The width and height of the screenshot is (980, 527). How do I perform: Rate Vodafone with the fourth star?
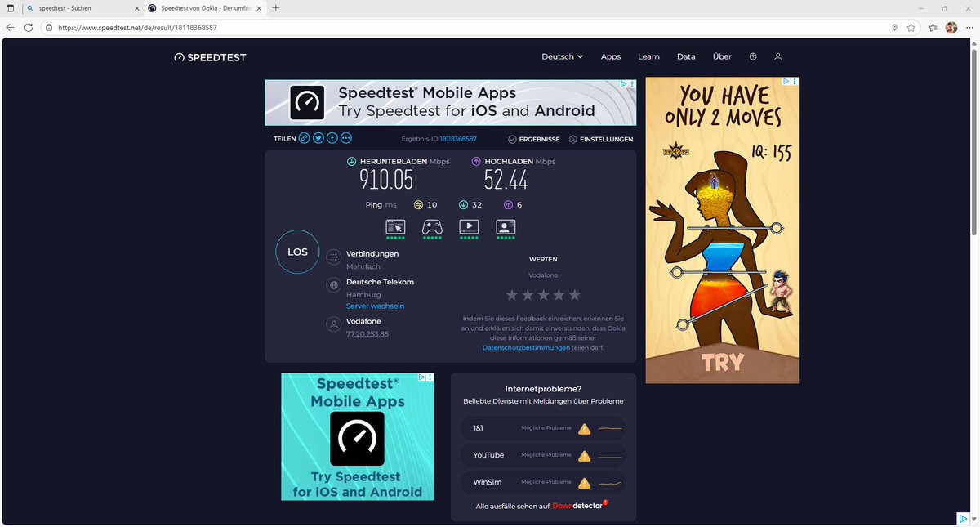(x=559, y=294)
